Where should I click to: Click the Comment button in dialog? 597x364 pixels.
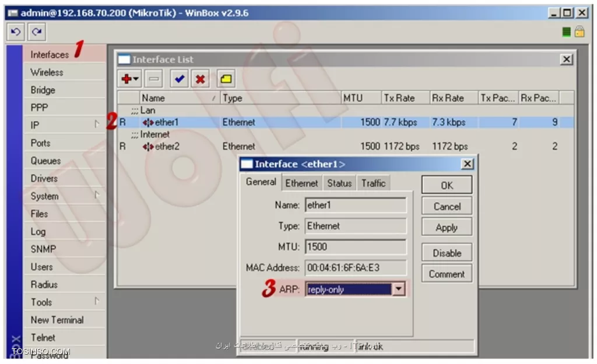click(447, 274)
